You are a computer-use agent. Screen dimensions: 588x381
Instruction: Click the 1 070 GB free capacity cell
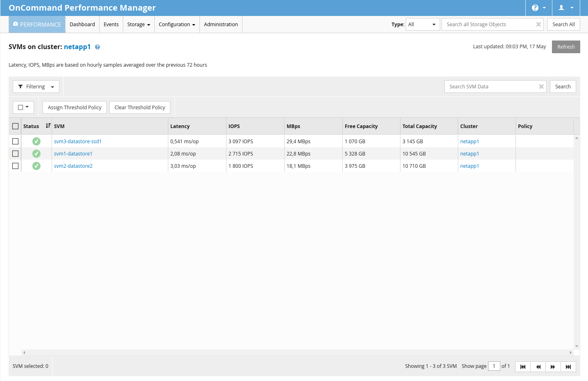pyautogui.click(x=371, y=141)
